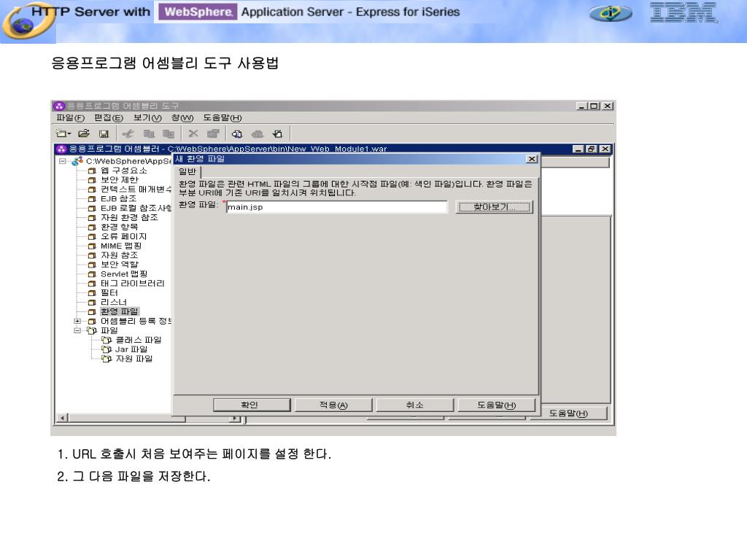This screenshot has height=560, width=747.
Task: Select the 컨텍스트 매개변수 tree item
Action: coord(136,189)
